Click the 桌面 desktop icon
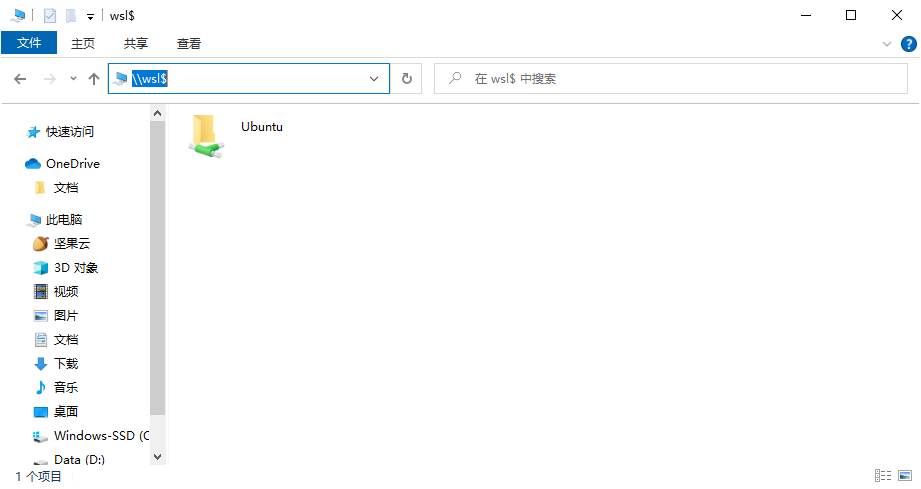The image size is (921, 489). 41,412
